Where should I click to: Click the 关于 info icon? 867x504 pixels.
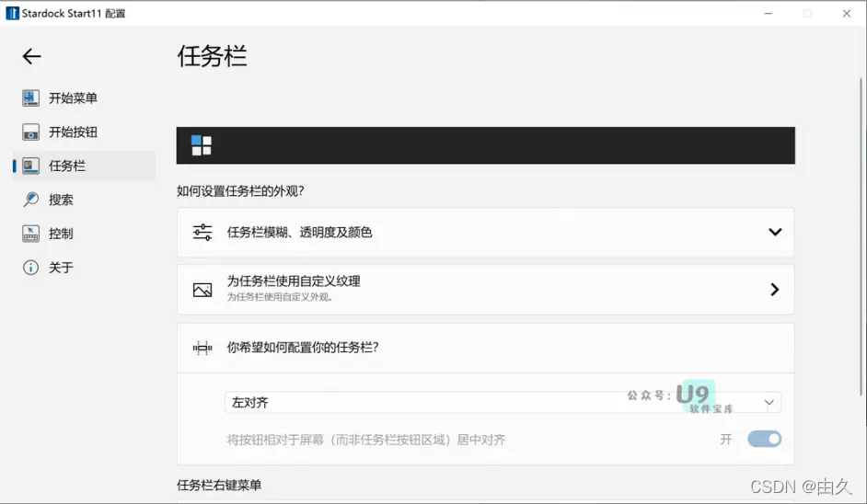[30, 268]
